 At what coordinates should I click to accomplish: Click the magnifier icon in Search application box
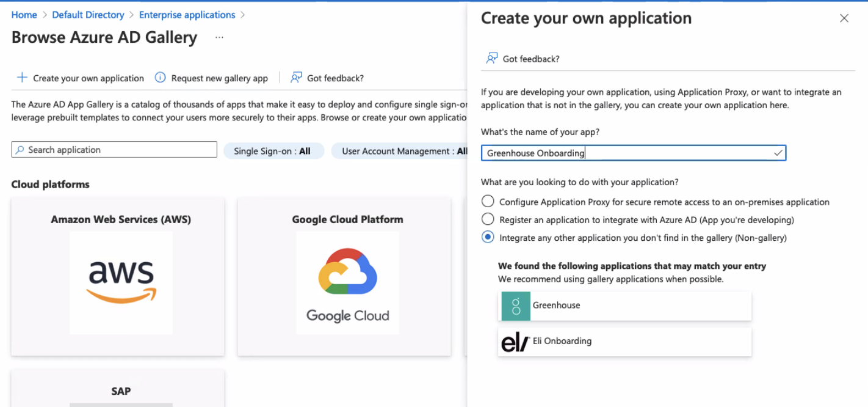[x=20, y=150]
